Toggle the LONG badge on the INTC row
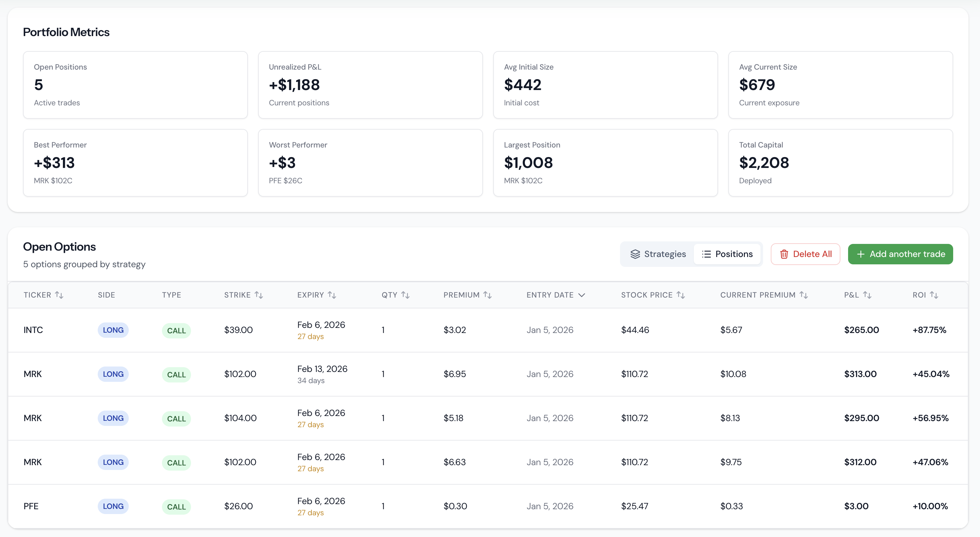The height and width of the screenshot is (537, 980). coord(113,330)
